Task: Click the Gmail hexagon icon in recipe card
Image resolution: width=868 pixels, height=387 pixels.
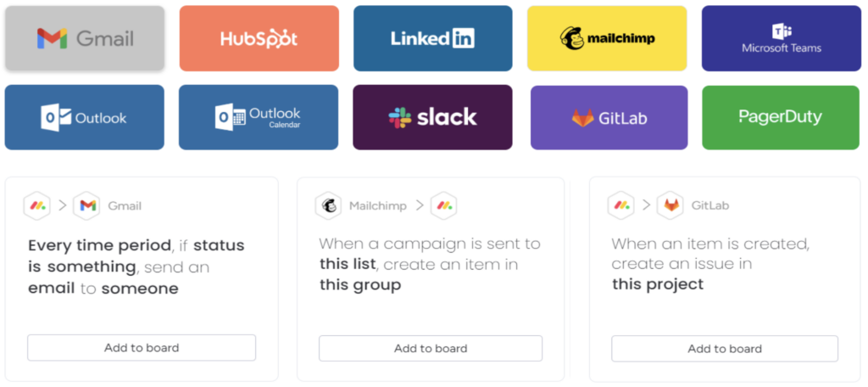Action: (87, 205)
